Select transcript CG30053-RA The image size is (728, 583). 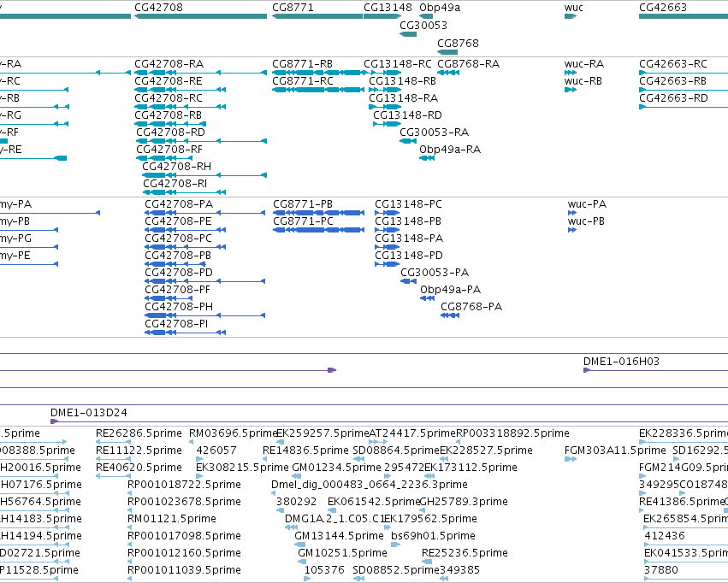tap(434, 132)
